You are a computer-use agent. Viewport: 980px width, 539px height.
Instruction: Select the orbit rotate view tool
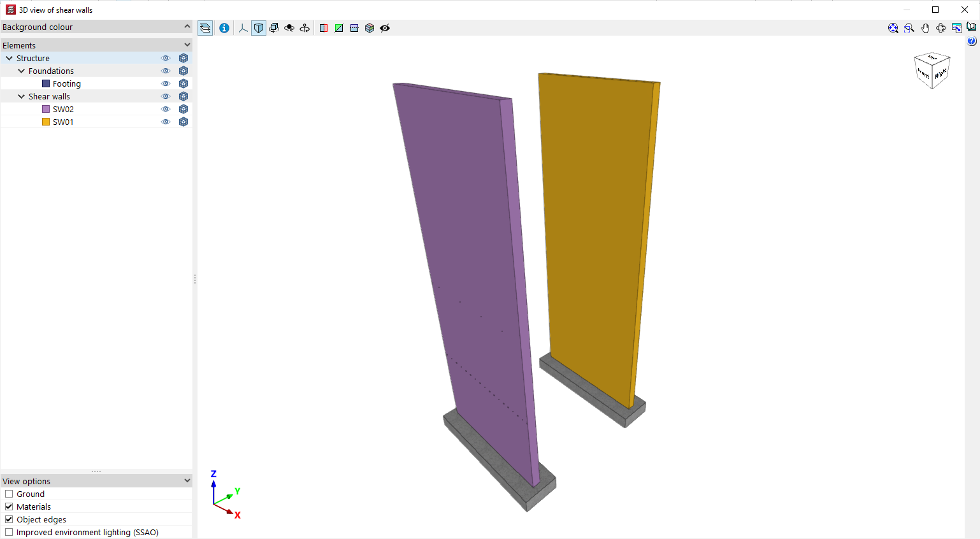[x=941, y=28]
